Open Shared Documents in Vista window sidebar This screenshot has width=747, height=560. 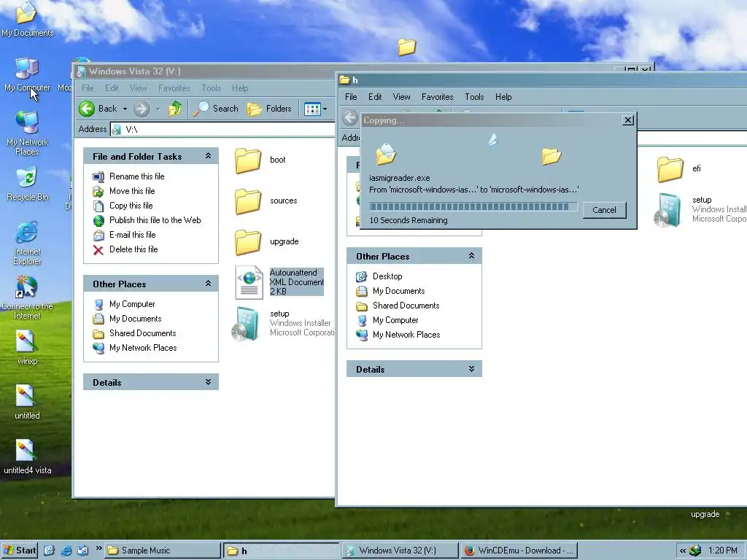click(x=142, y=333)
